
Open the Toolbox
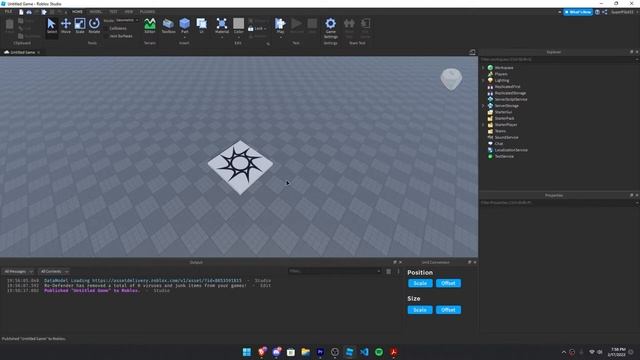coord(168,26)
